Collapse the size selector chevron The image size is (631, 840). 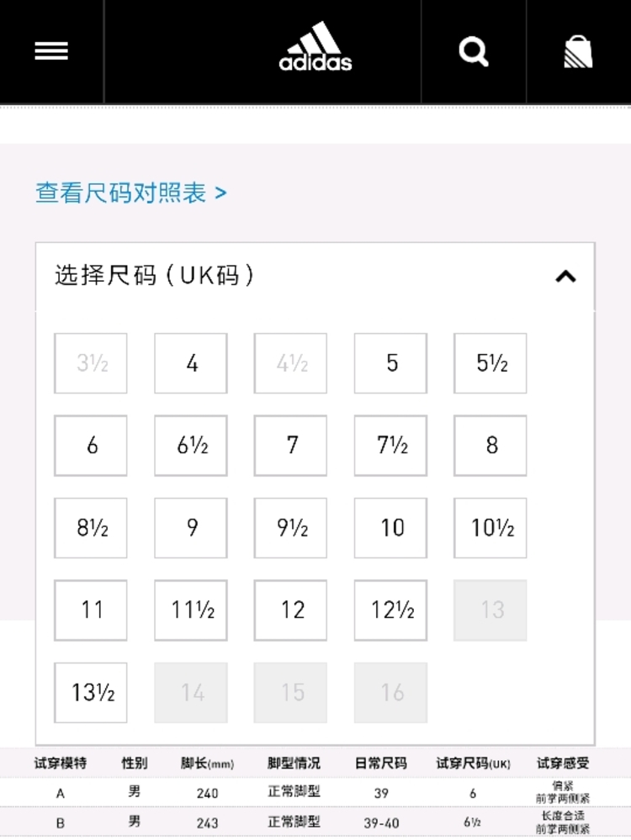pyautogui.click(x=565, y=277)
